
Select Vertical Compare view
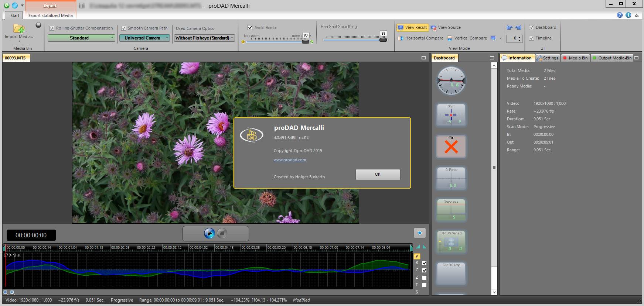(x=467, y=38)
